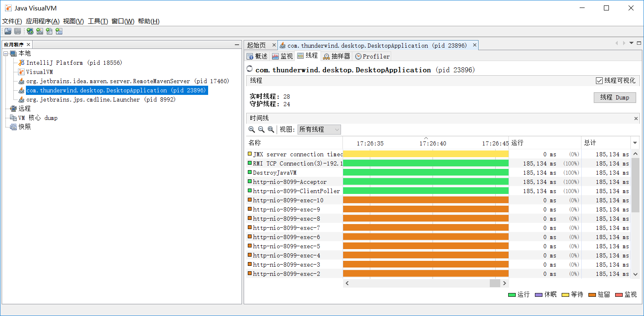Click the Java icon beside RemoteMavenServer

point(21,81)
